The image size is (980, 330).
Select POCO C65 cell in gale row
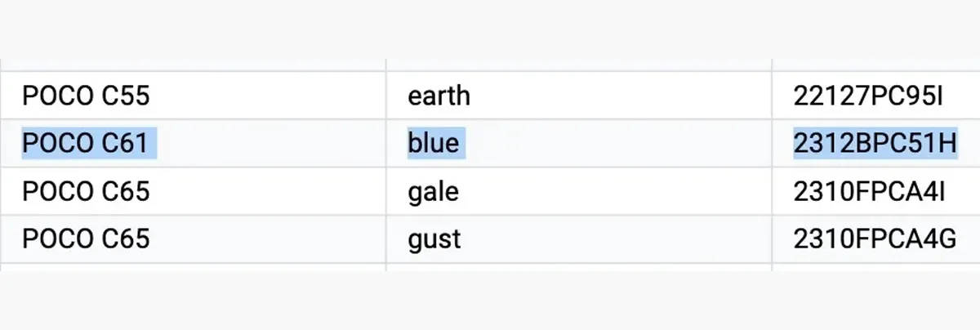193,192
